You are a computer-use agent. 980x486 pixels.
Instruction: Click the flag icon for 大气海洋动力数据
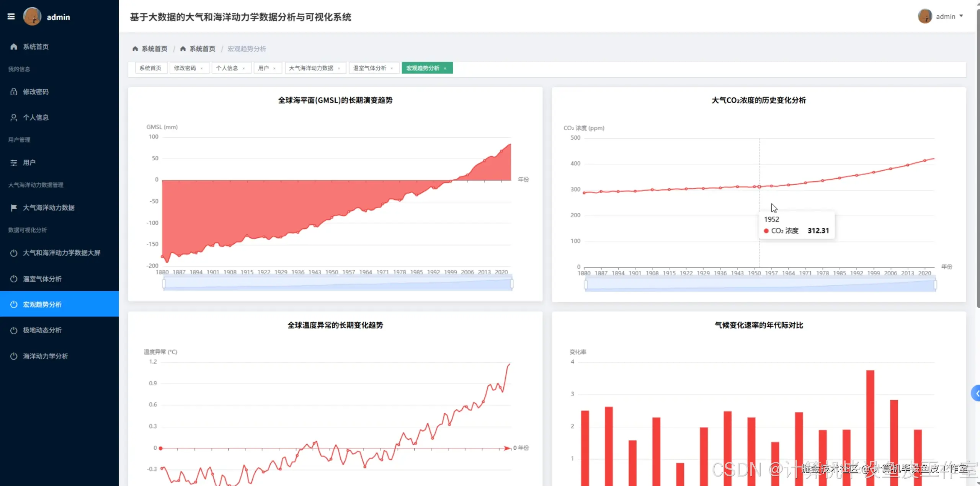14,208
